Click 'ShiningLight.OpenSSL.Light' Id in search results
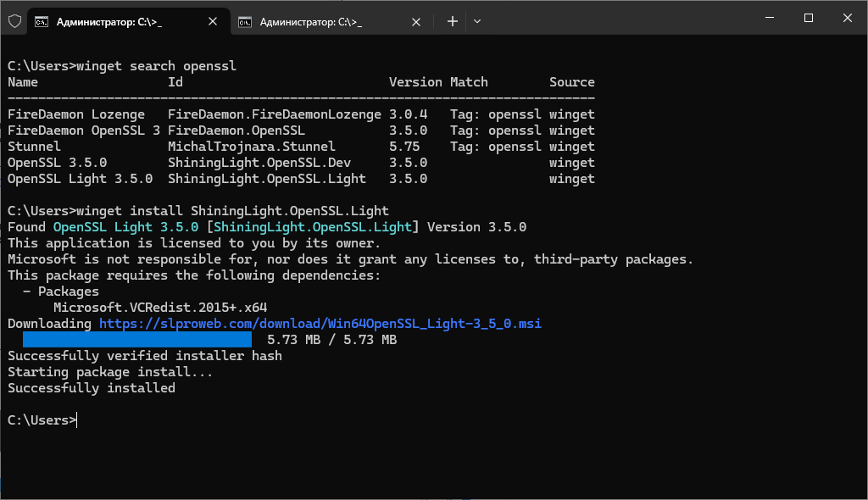 pos(267,179)
